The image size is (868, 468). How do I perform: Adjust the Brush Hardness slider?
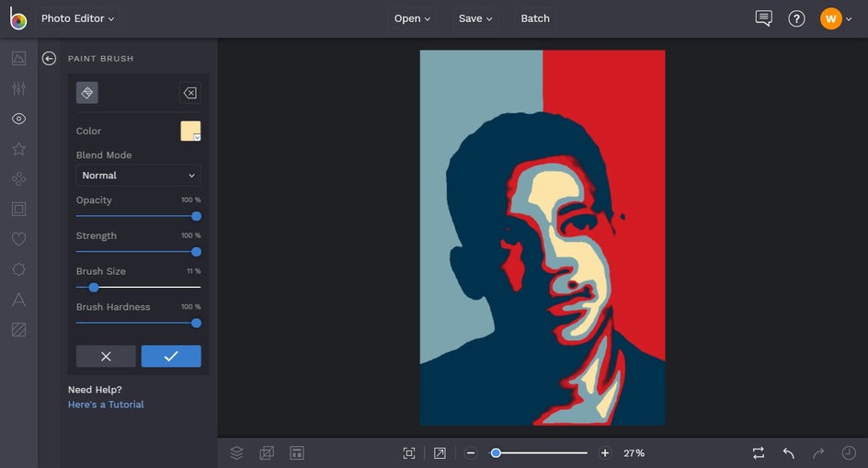pos(139,323)
